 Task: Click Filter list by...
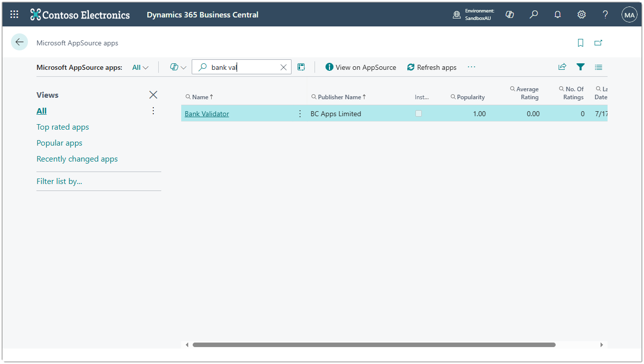pyautogui.click(x=59, y=182)
